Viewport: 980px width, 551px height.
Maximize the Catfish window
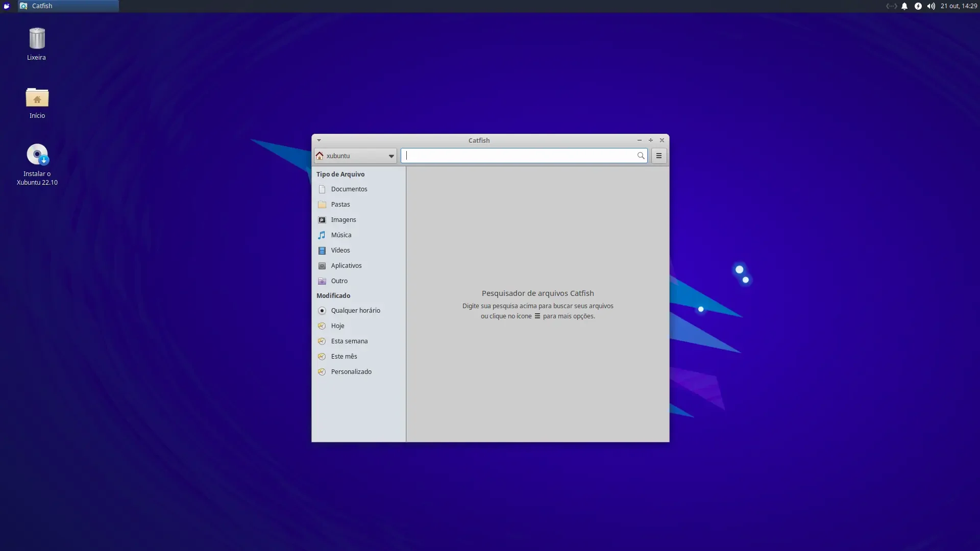click(x=651, y=140)
